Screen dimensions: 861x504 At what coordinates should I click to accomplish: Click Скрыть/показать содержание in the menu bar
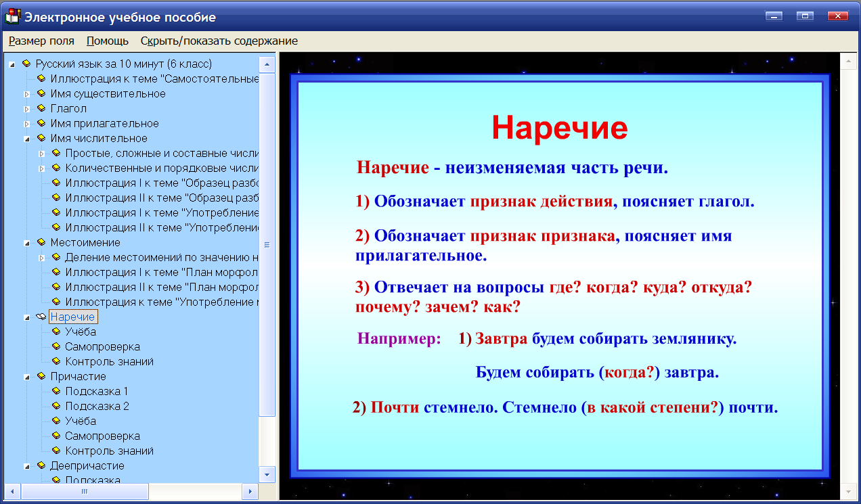tap(218, 41)
